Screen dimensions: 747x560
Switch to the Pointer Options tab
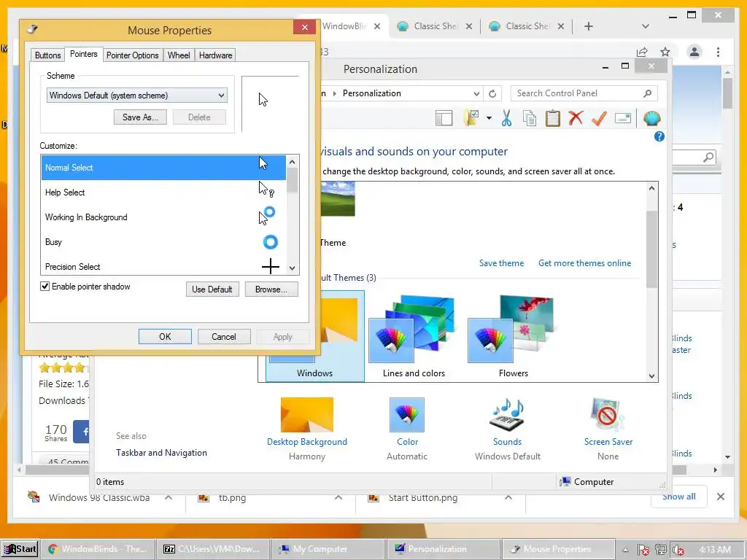[x=133, y=55]
